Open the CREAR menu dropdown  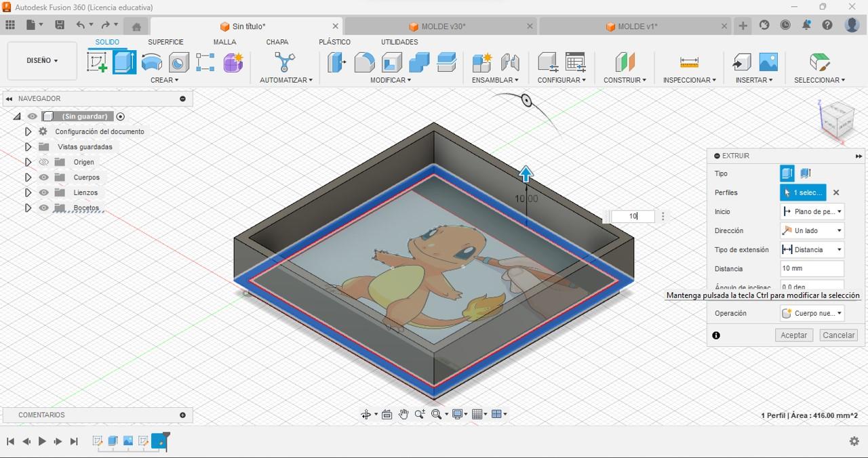165,80
